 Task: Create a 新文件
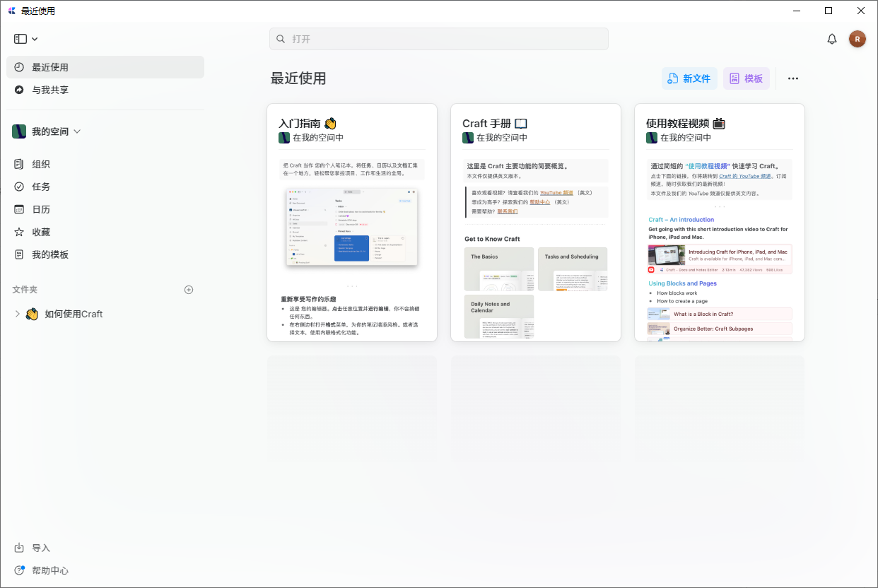[x=689, y=78]
